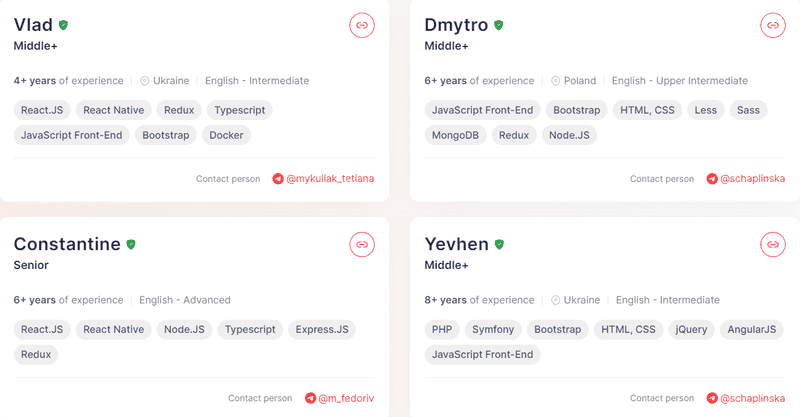The image size is (800, 417).
Task: Click the verified shield badge beside Vlad
Action: tap(64, 25)
